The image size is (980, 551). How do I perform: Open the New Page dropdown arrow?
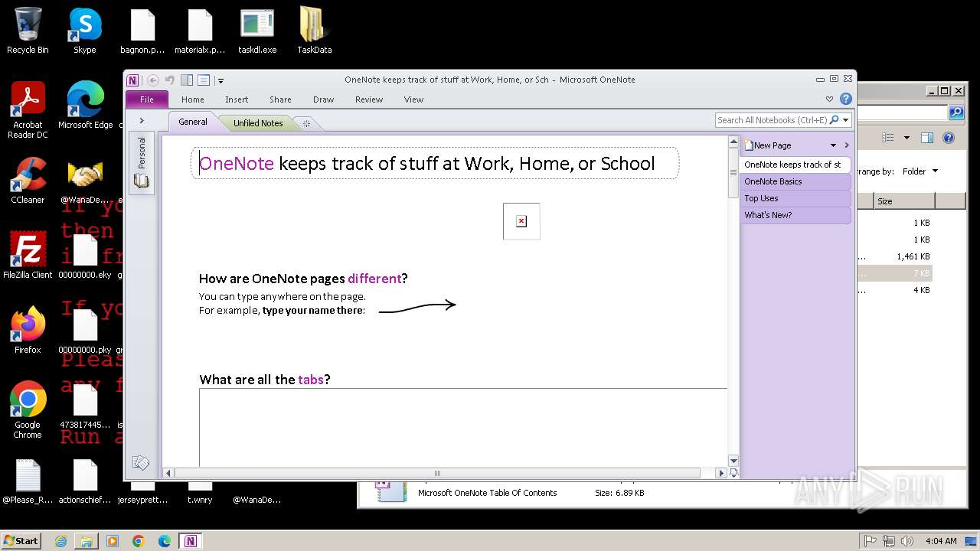pyautogui.click(x=834, y=145)
